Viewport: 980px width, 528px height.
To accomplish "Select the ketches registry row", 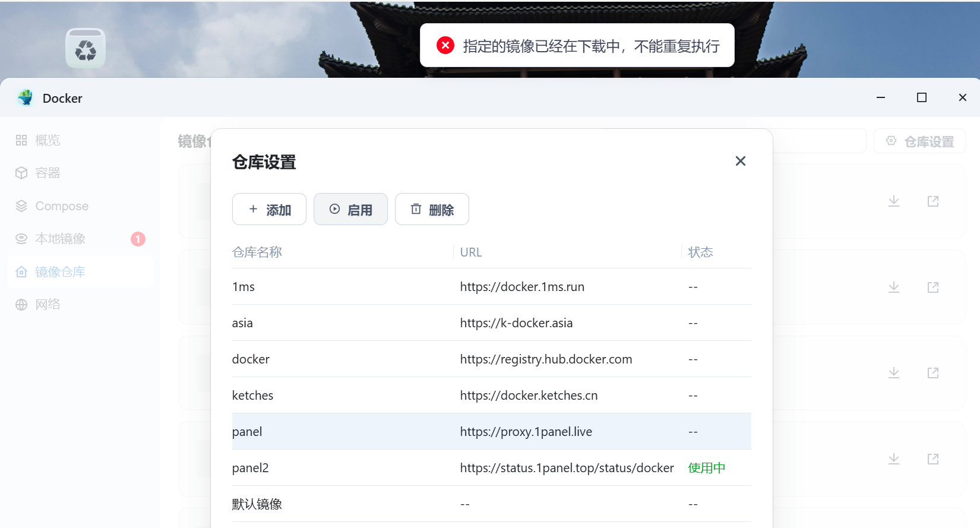I will pyautogui.click(x=492, y=396).
